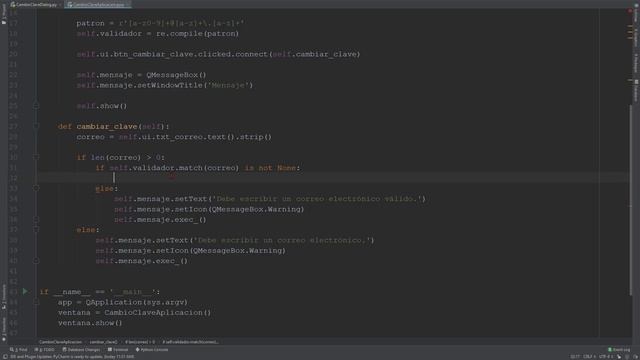Place cursor on the patron regex line
The width and height of the screenshot is (640, 360).
click(x=160, y=23)
